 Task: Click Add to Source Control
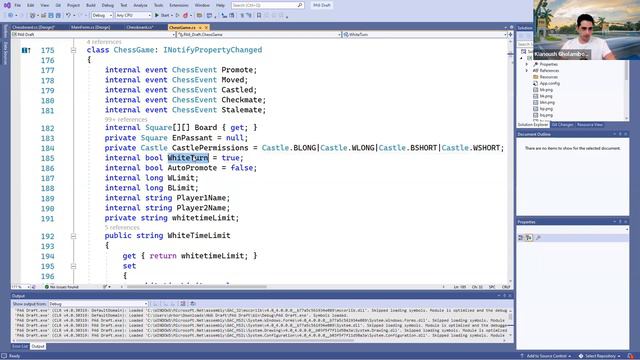(545, 356)
